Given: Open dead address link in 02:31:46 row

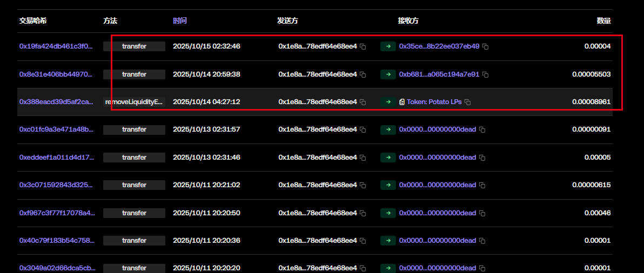Looking at the screenshot, I should tap(438, 157).
